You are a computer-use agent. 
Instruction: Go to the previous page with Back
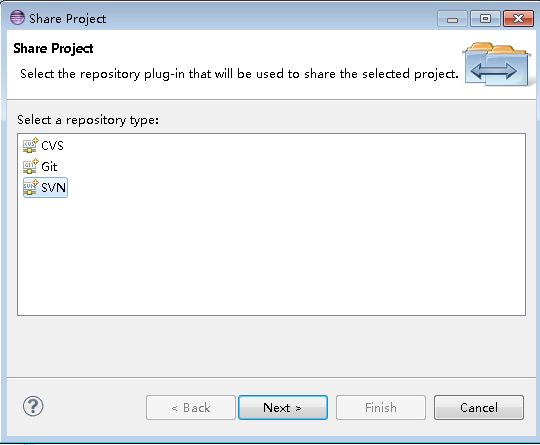click(x=191, y=407)
